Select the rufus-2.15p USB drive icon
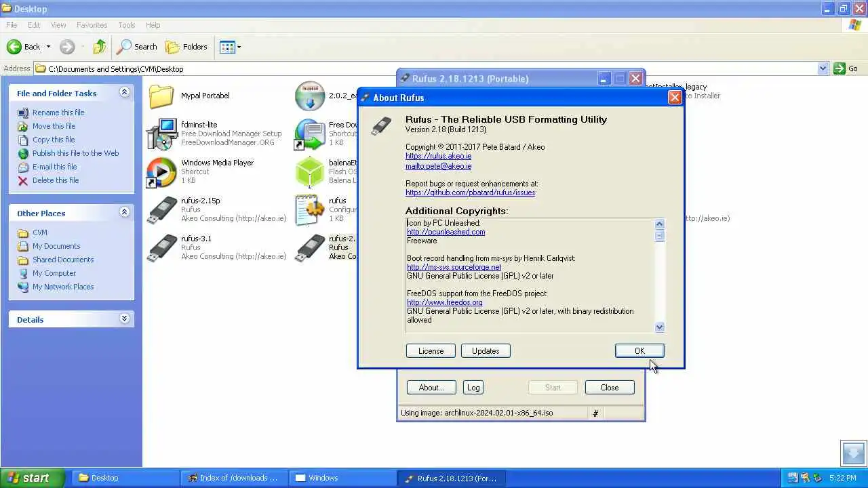Image resolution: width=868 pixels, height=488 pixels. pyautogui.click(x=161, y=210)
